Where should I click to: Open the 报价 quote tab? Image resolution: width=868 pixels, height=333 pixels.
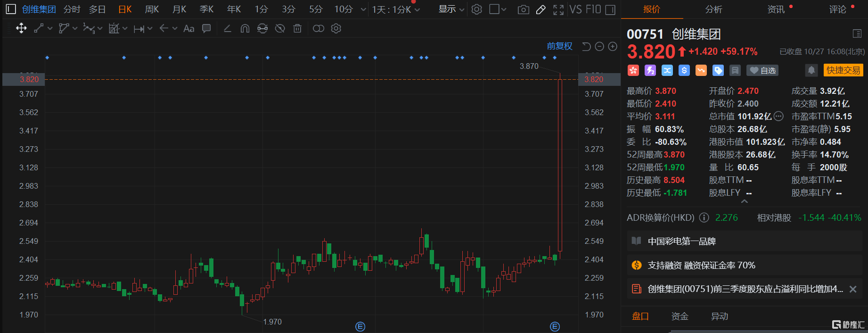tap(652, 9)
